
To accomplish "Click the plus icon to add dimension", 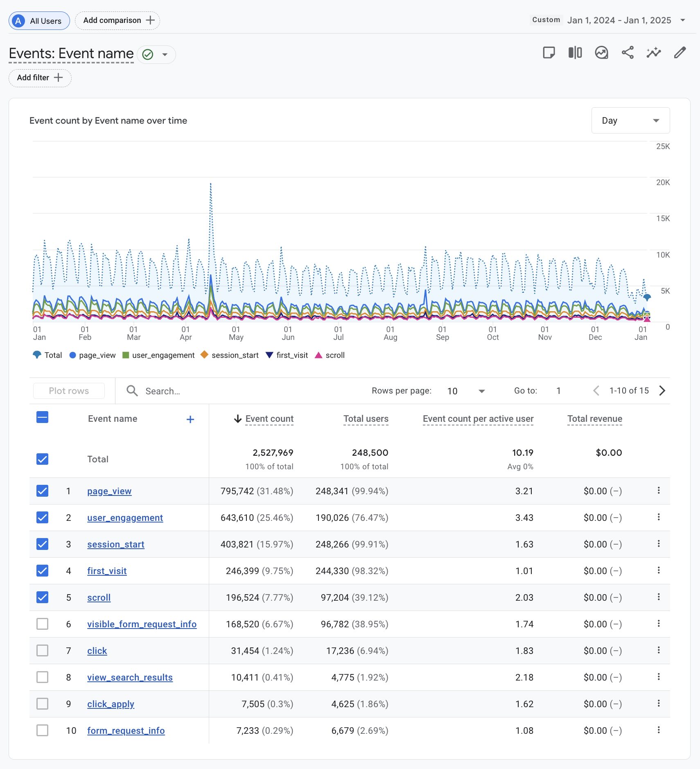I will (x=190, y=419).
